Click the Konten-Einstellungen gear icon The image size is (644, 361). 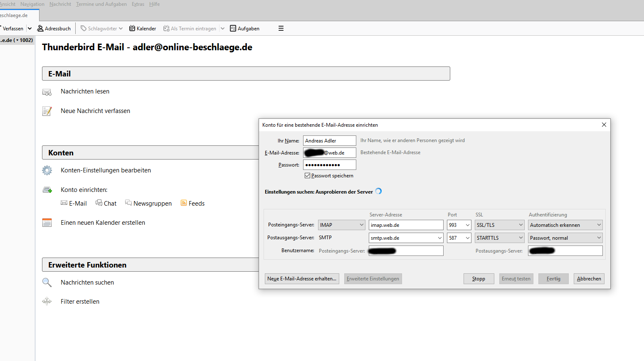[x=47, y=170]
